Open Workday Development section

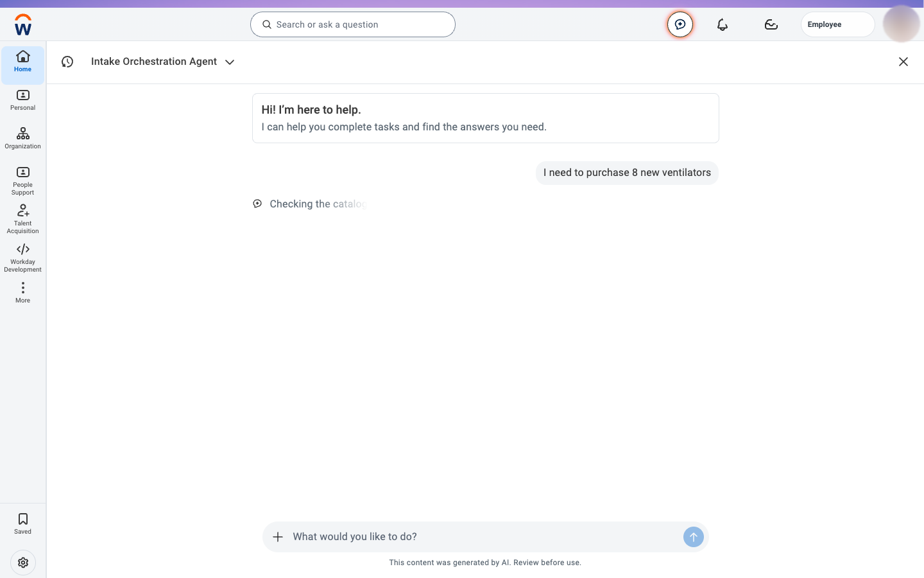tap(23, 258)
